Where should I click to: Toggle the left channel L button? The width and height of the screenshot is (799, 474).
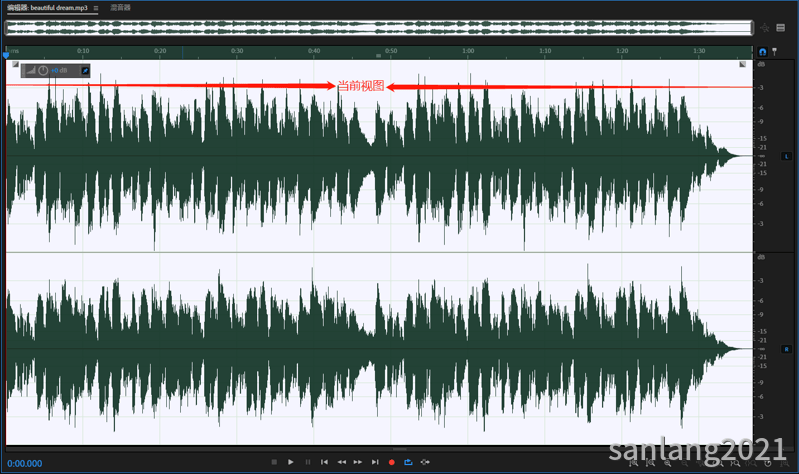pos(786,156)
